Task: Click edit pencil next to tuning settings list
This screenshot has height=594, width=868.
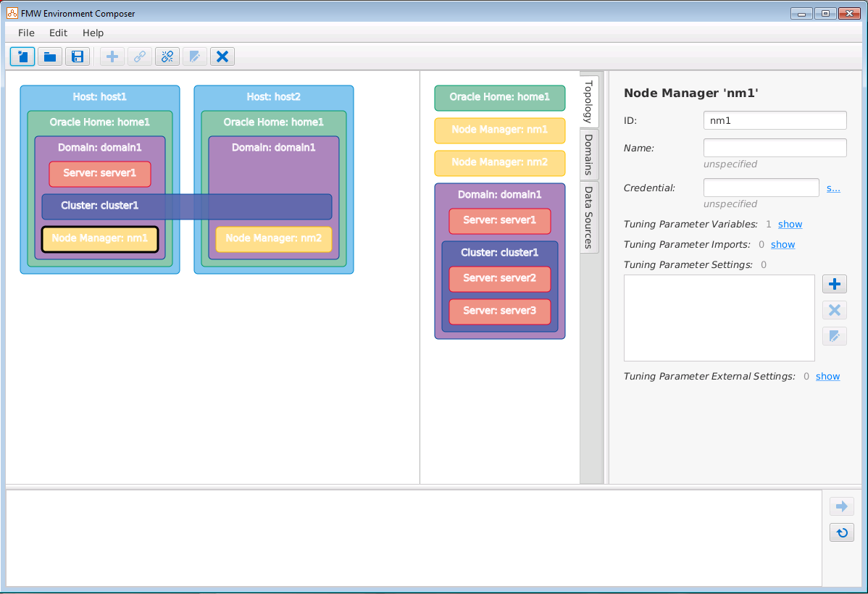Action: coord(834,336)
